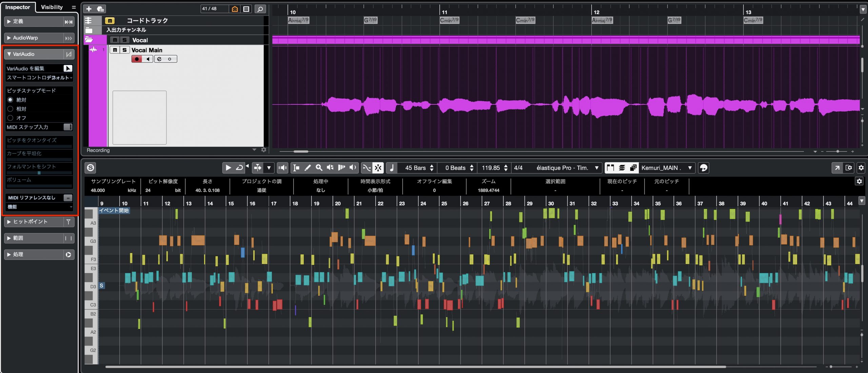This screenshot has height=373, width=868.
Task: Expand the definition (定義) inspector section
Action: (x=9, y=22)
